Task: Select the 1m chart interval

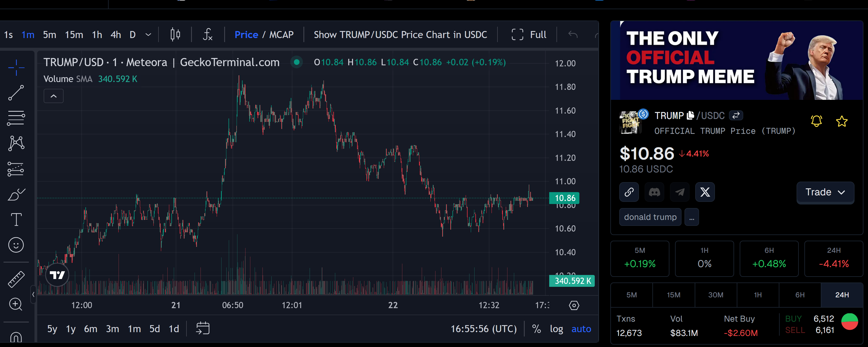Action: coord(28,35)
